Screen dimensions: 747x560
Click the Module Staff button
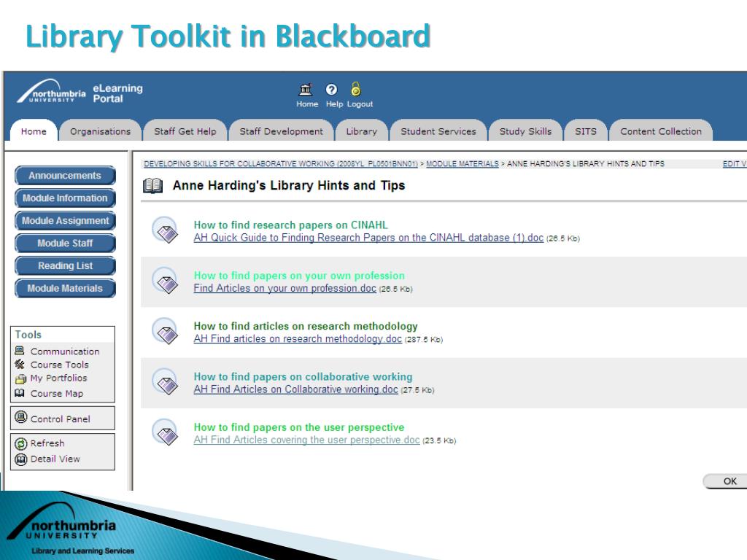click(x=65, y=243)
